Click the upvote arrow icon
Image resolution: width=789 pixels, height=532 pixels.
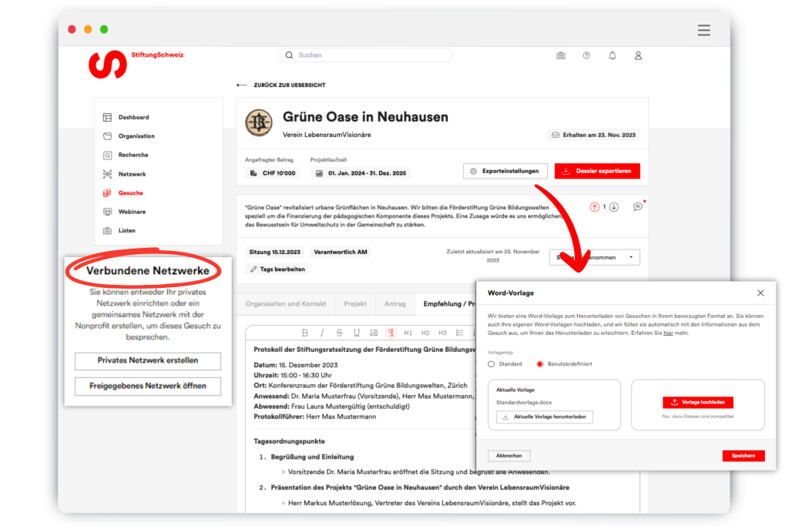coord(594,207)
